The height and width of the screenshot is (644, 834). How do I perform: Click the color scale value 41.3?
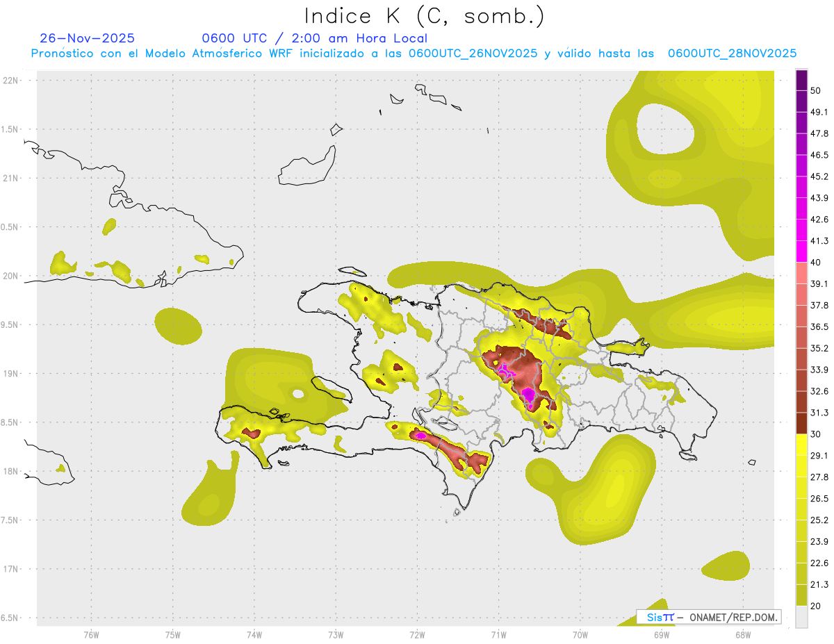tap(819, 241)
